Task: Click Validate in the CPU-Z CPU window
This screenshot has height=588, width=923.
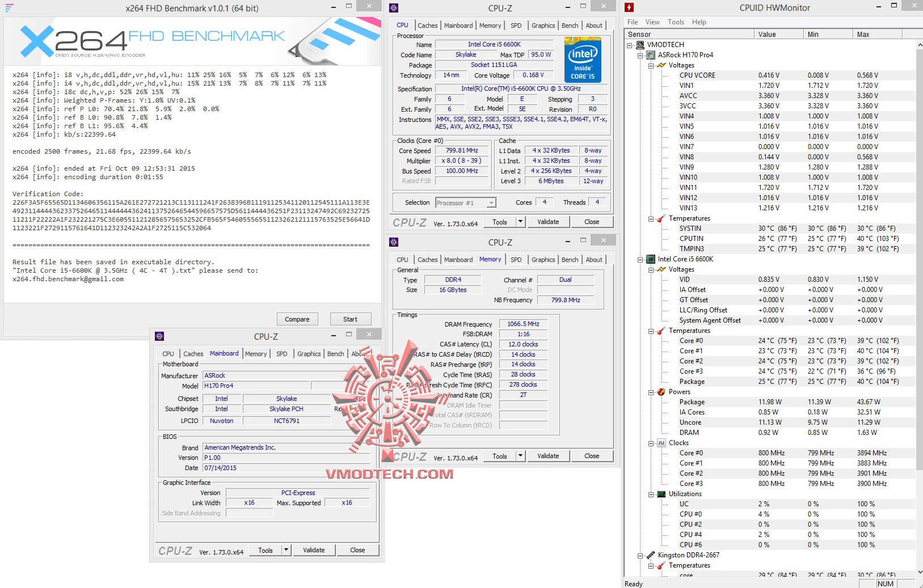Action: 548,222
